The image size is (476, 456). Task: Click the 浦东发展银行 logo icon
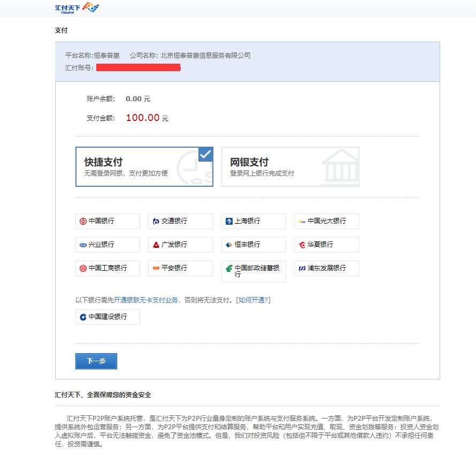(302, 268)
